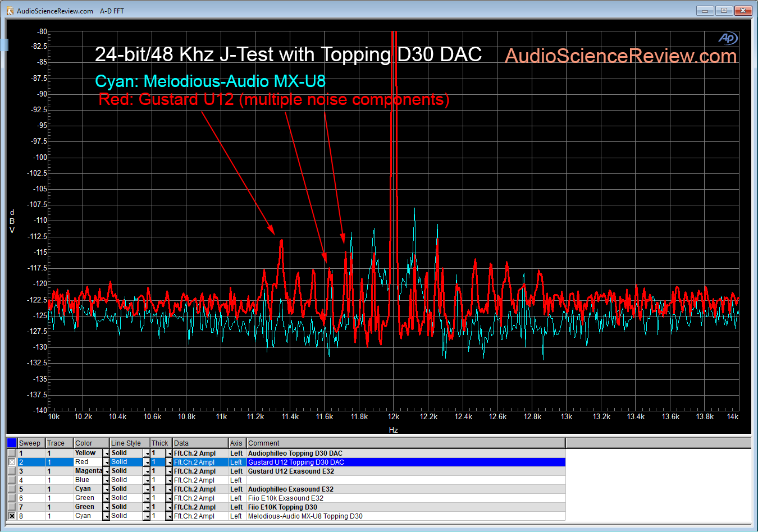Minimize the A-D FFT window
The height and width of the screenshot is (532, 758).
705,11
